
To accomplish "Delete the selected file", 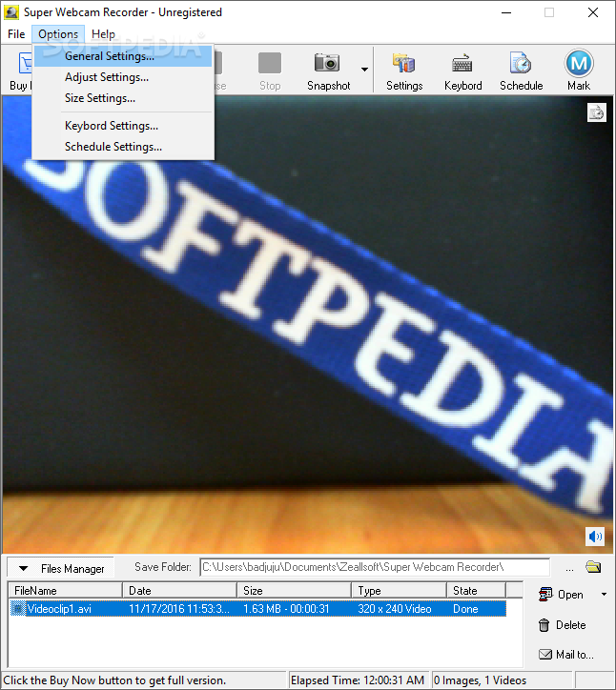I will (562, 625).
